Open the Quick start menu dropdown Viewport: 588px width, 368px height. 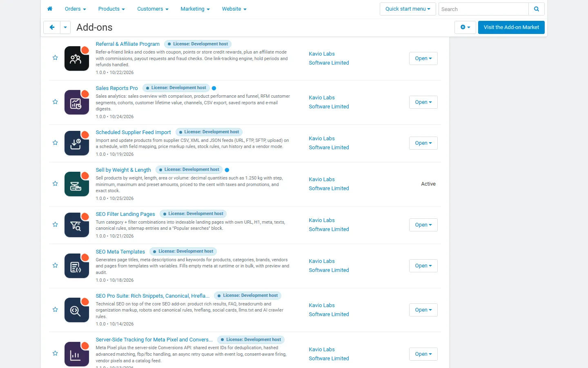point(408,9)
